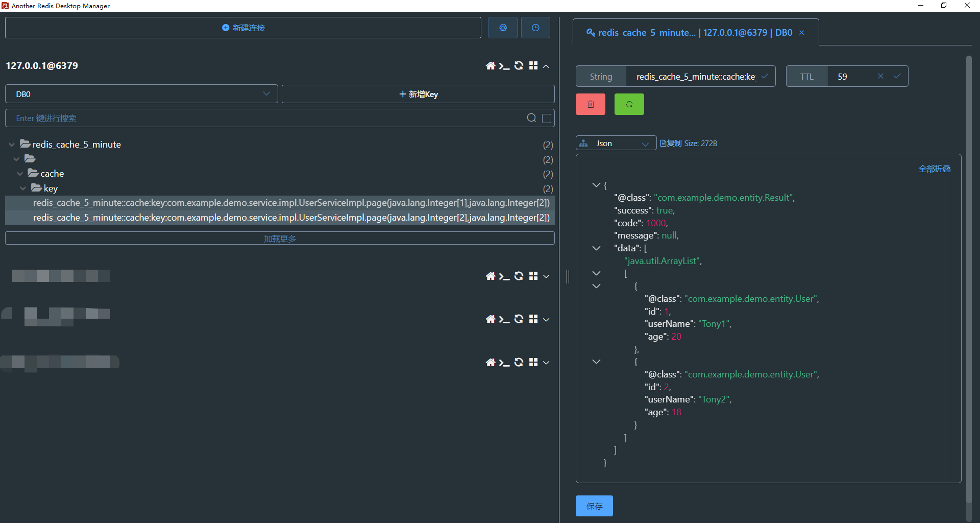Collapse the "data" array node
Viewport: 980px width, 523px height.
tap(596, 248)
